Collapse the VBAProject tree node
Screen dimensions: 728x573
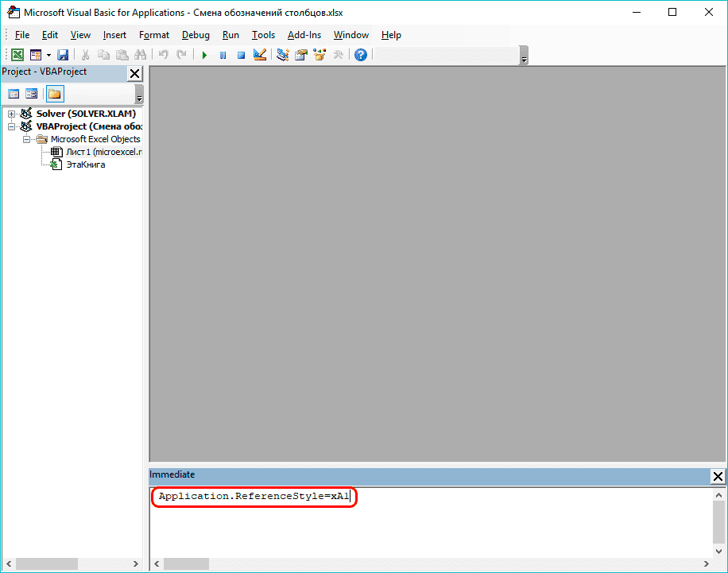(x=10, y=126)
